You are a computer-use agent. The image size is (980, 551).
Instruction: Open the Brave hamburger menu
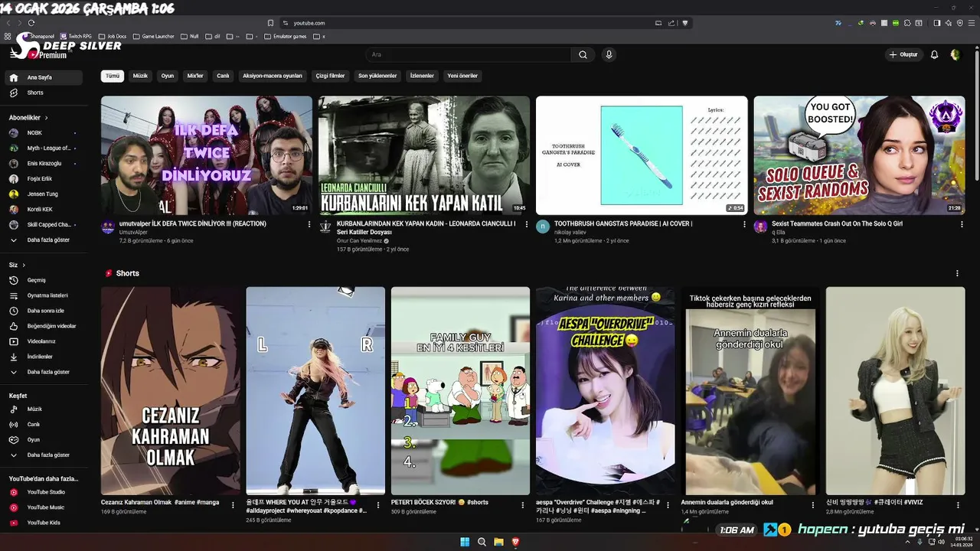(x=972, y=23)
